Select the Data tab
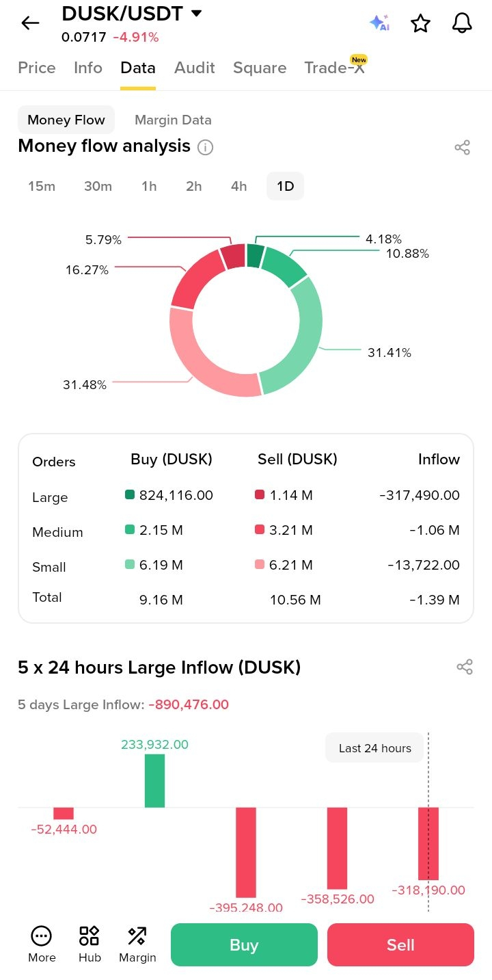Image resolution: width=492 pixels, height=980 pixels. (x=138, y=68)
